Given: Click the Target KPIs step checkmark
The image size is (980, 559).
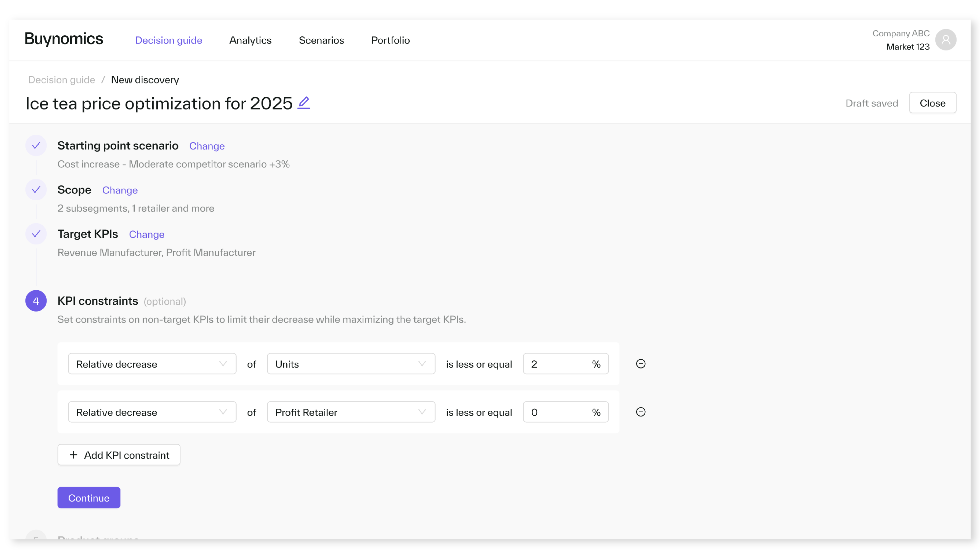Looking at the screenshot, I should 36,234.
